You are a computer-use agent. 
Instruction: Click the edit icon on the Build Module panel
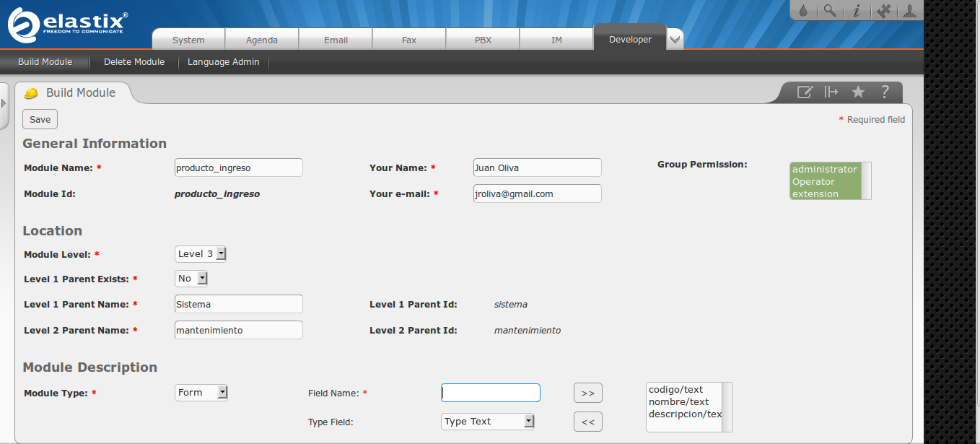(805, 92)
